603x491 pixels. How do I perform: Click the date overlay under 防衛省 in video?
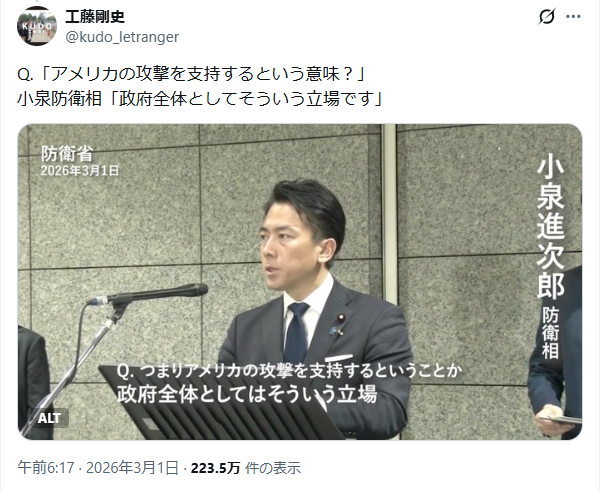coord(80,171)
